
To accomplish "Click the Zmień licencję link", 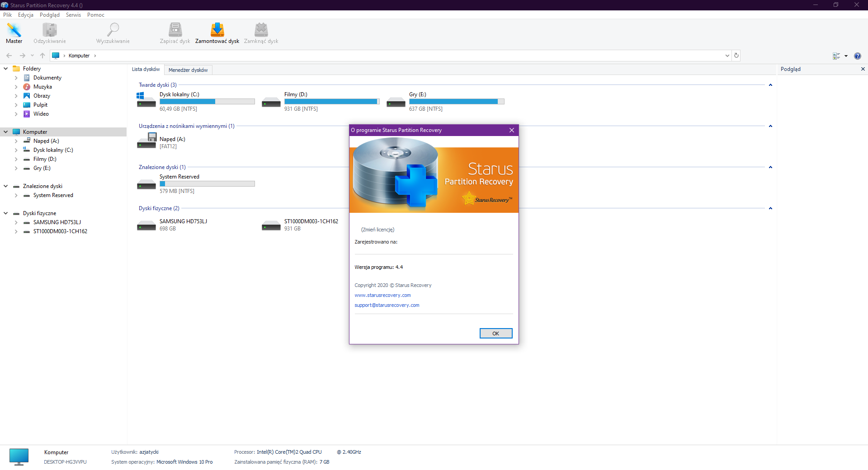I will pyautogui.click(x=378, y=230).
